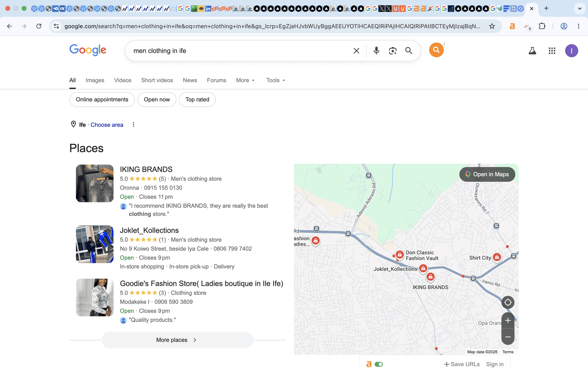Expand the More search types dropdown
Viewport: 588px width, 368px height.
(245, 80)
